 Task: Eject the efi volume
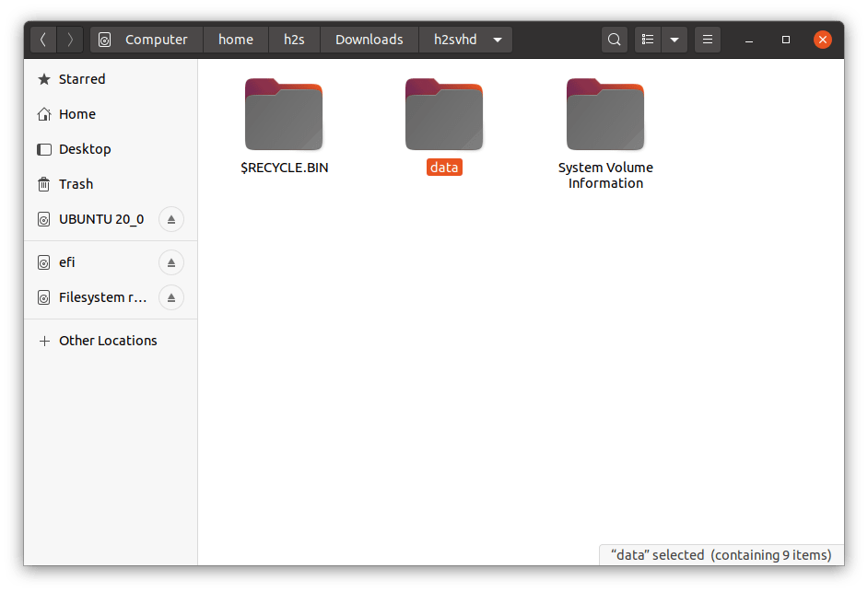coord(170,262)
